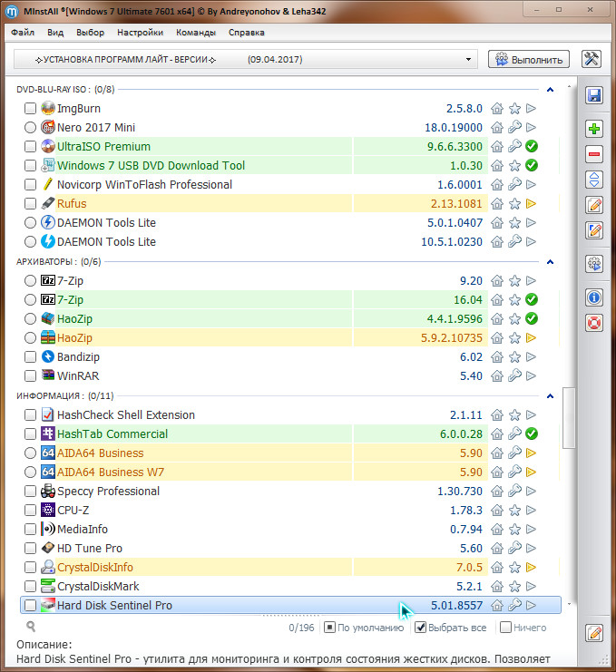
Task: Select the CrystalDiskMark row
Action: click(x=290, y=586)
